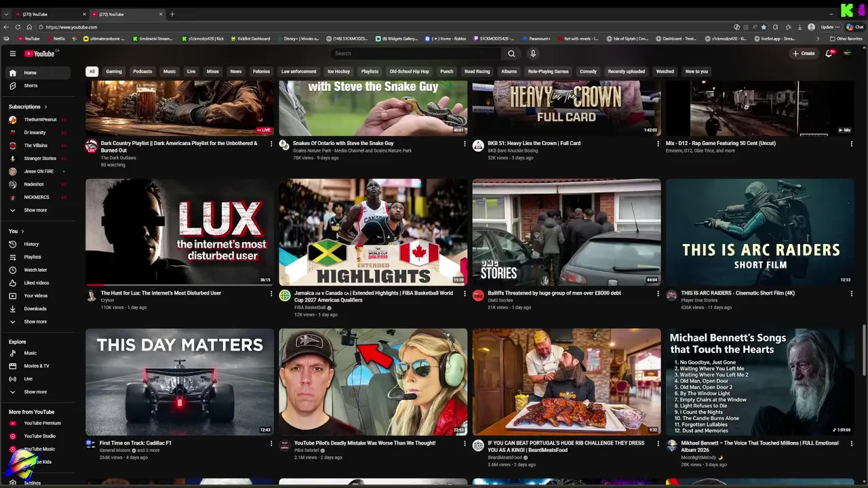Image resolution: width=868 pixels, height=488 pixels.
Task: Open YouTube Studio in the sidebar
Action: [38, 436]
